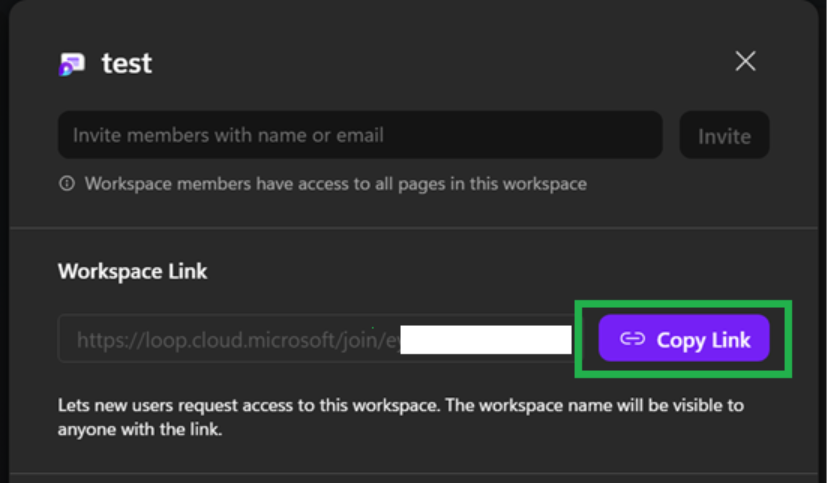Click the divider above Workspace Link
The width and height of the screenshot is (831, 483).
[413, 229]
